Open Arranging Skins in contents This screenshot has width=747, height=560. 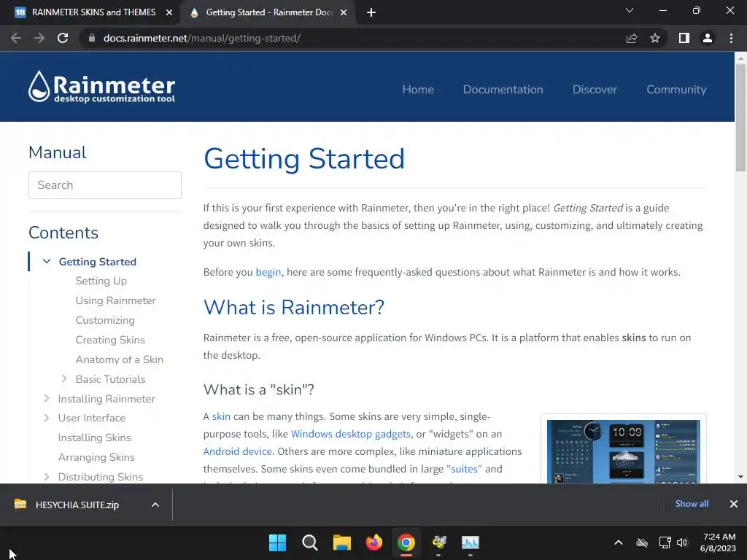pyautogui.click(x=96, y=457)
